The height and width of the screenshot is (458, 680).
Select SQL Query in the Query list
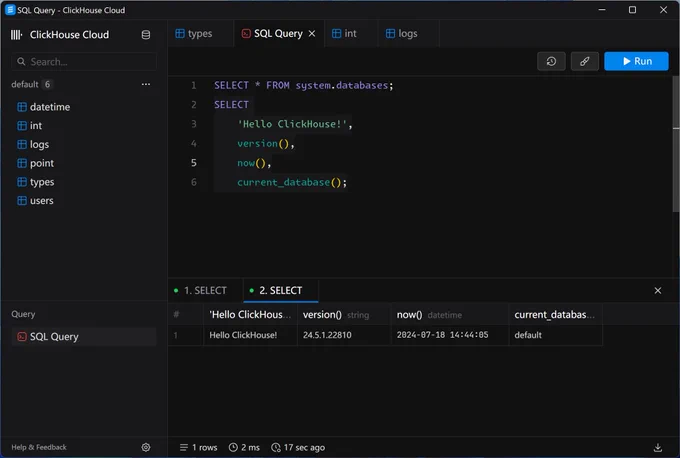84,337
